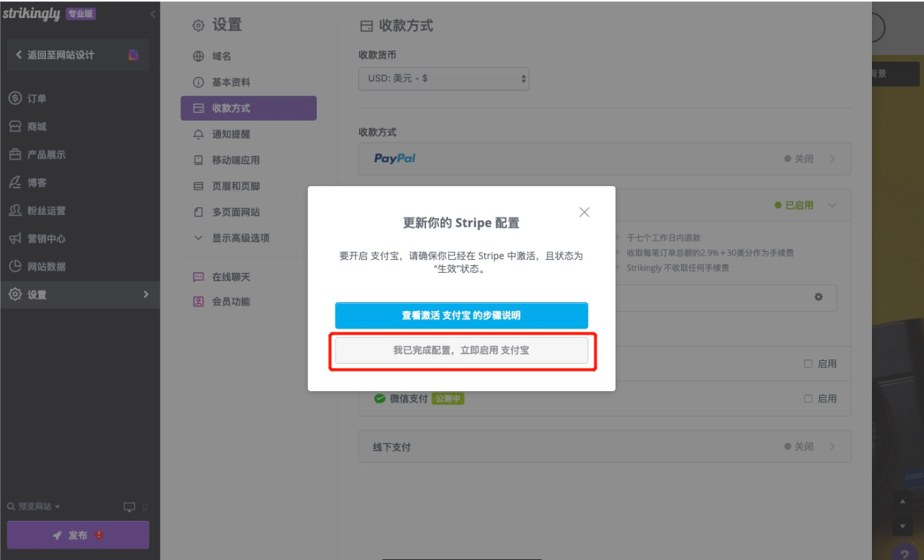Click the 更新你的 Stripe 配置 title
Image resolution: width=924 pixels, height=560 pixels.
pyautogui.click(x=462, y=223)
